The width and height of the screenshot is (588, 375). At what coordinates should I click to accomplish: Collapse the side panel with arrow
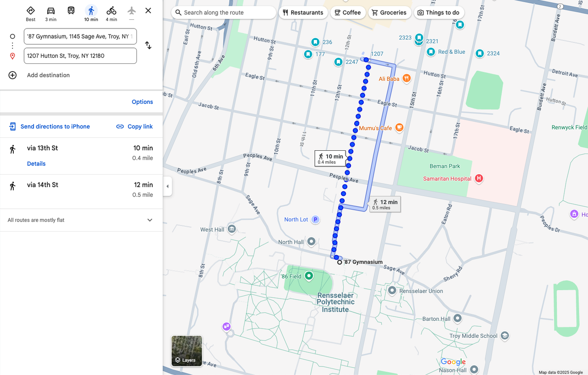click(x=167, y=186)
